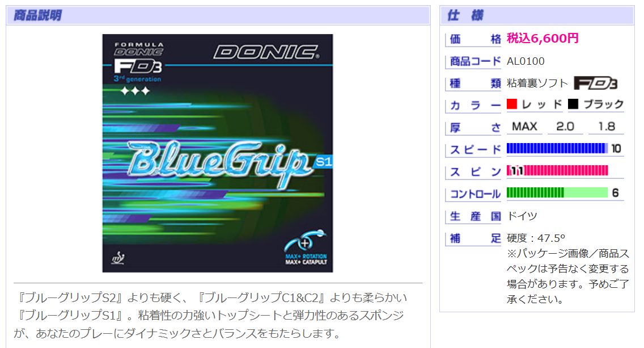The image size is (644, 348).
Task: Click the speed value 10
Action: pyautogui.click(x=616, y=149)
